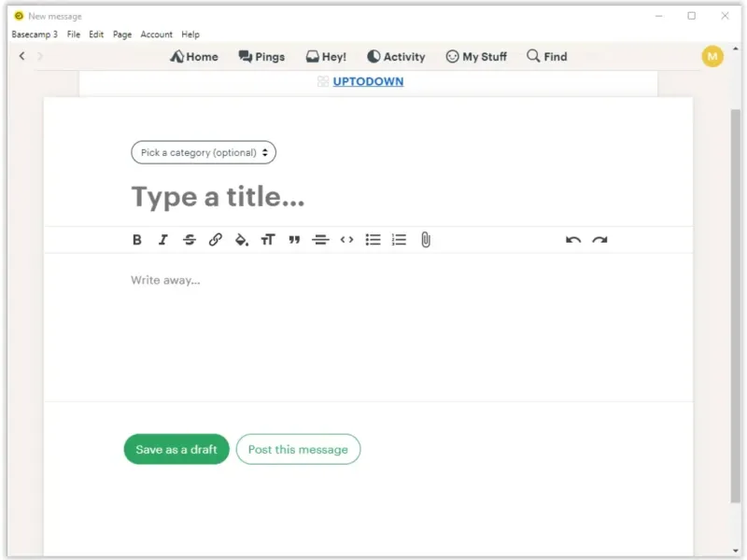Click the Basecamp app icon in title bar
This screenshot has width=747, height=560.
point(19,16)
